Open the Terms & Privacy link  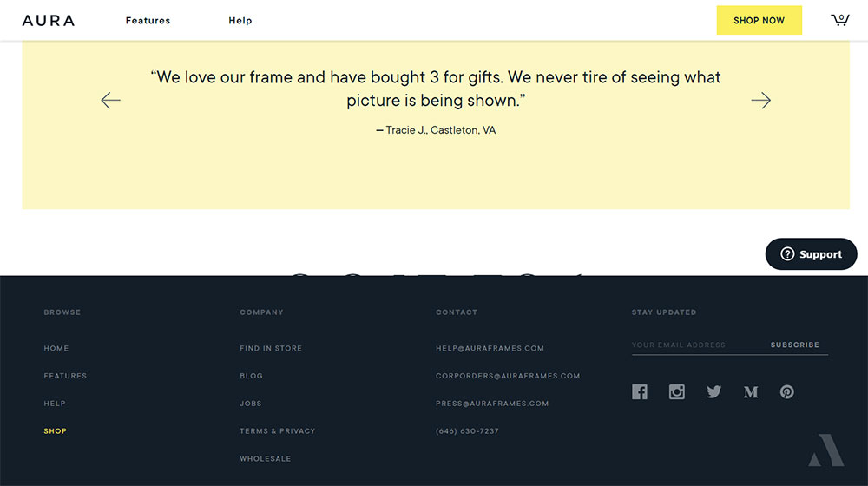[x=277, y=431]
